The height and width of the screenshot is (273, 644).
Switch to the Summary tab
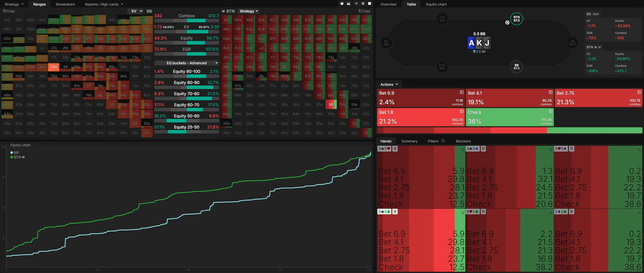[409, 141]
